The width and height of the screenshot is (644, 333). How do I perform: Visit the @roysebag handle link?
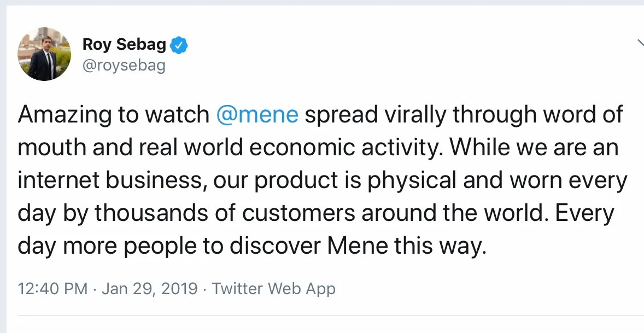coord(124,65)
